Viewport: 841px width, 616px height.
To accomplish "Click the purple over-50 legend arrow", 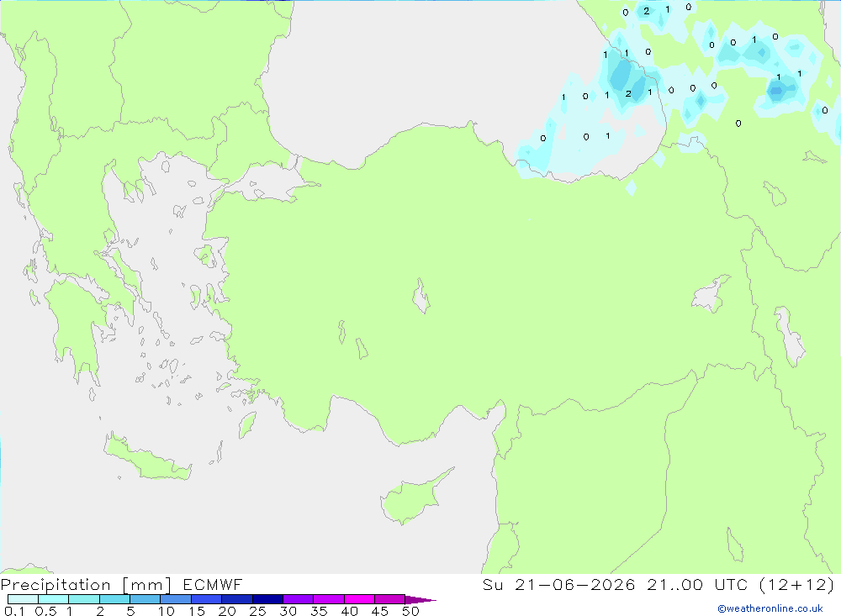I will click(x=420, y=599).
